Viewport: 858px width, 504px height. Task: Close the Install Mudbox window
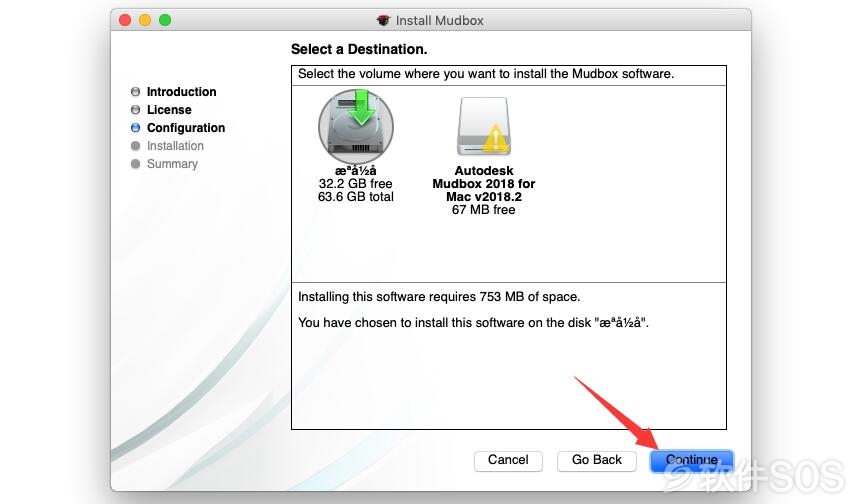point(125,21)
